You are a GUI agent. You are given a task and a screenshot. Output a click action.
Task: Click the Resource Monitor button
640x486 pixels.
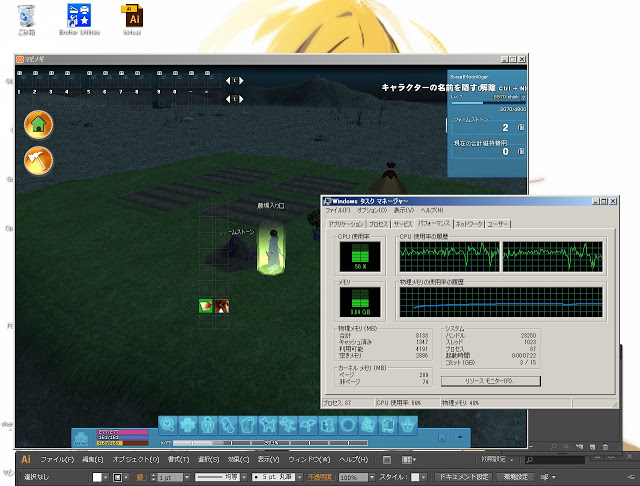(491, 381)
